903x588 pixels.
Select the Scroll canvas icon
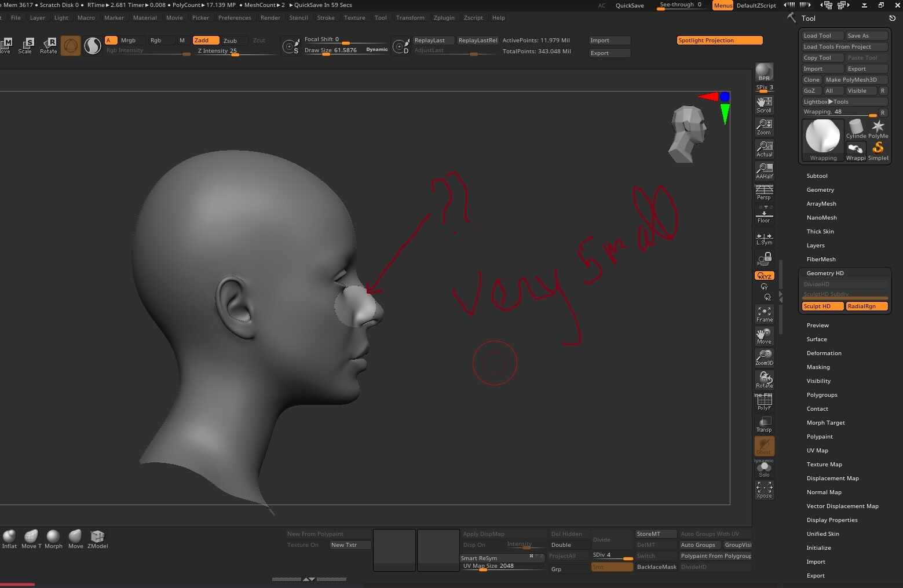tap(764, 104)
